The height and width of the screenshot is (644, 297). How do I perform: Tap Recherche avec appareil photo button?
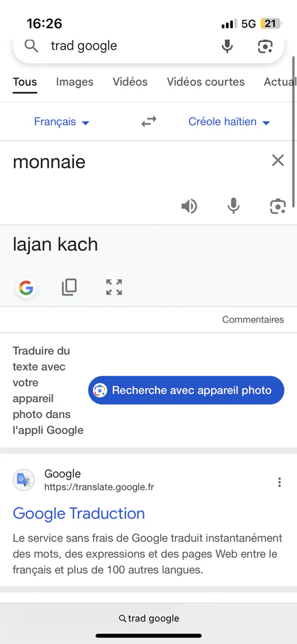click(186, 390)
